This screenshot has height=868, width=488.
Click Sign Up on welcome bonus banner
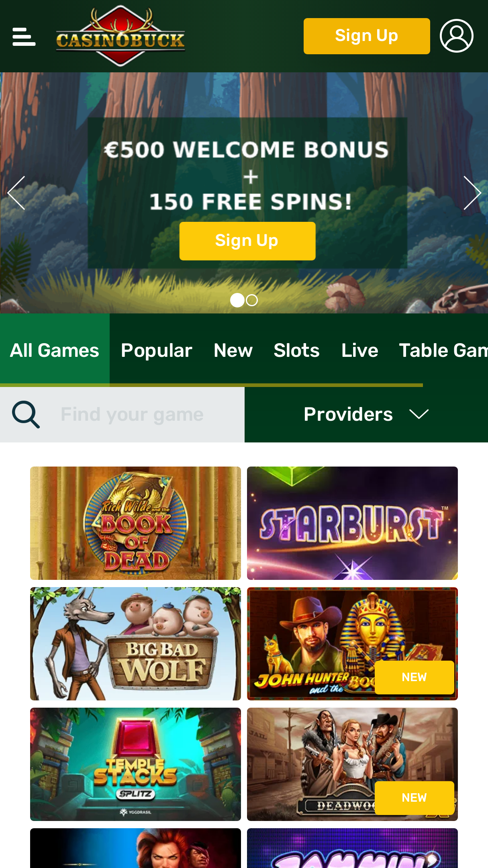point(247,241)
